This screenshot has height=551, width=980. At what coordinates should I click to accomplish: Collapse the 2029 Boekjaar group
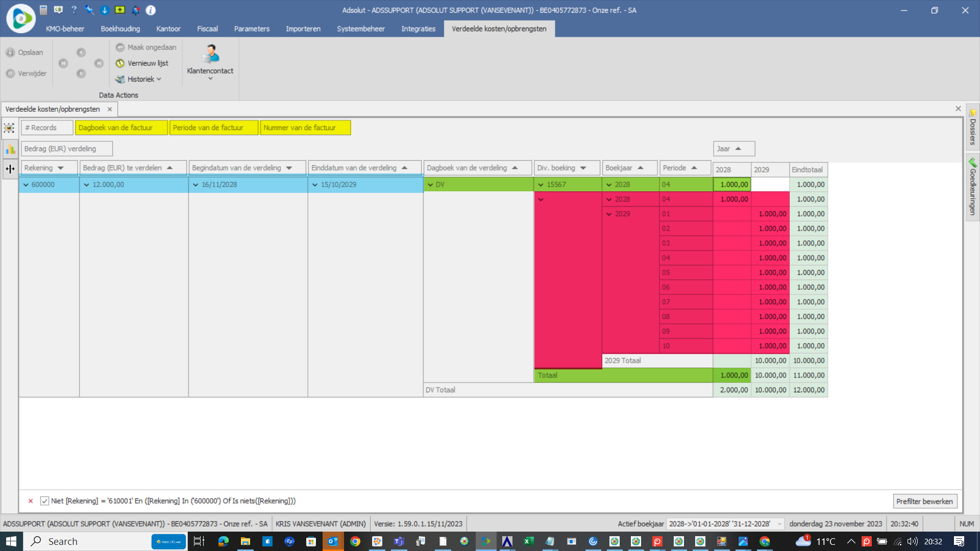tap(609, 214)
